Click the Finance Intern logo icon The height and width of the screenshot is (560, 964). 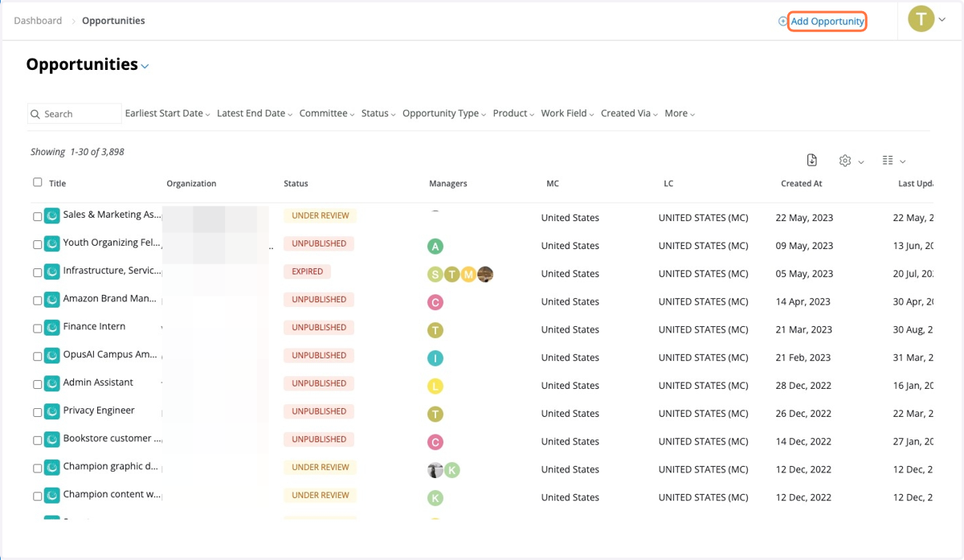(x=52, y=328)
